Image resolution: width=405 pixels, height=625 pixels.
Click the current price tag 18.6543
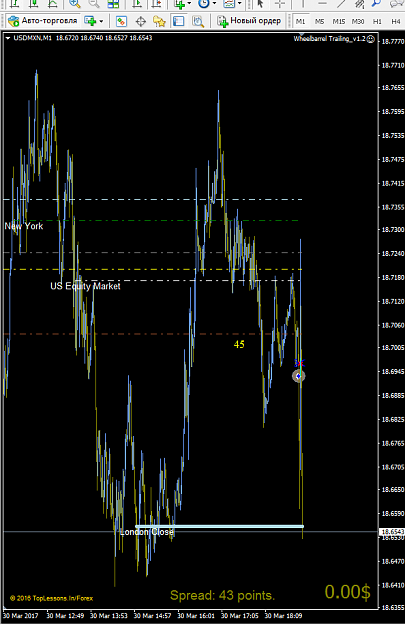point(393,532)
